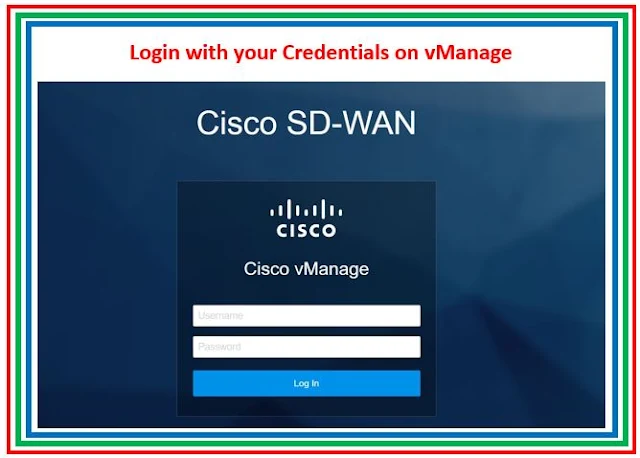Click the vertical bars of the Cisco logo
This screenshot has height=458, width=640.
tap(306, 209)
